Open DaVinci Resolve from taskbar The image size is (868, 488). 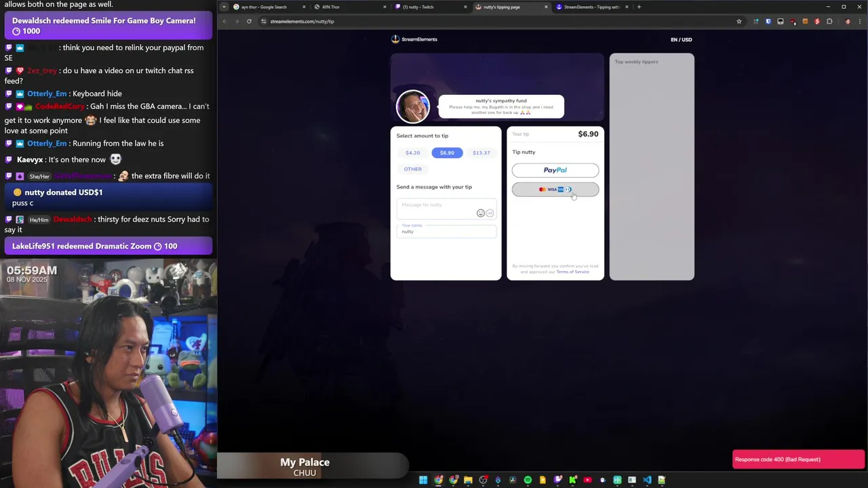tap(513, 480)
